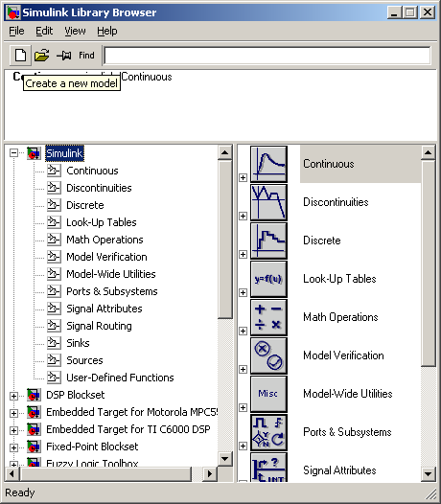The width and height of the screenshot is (441, 504).
Task: Click the Sources tree node icon
Action: pyautogui.click(x=54, y=360)
